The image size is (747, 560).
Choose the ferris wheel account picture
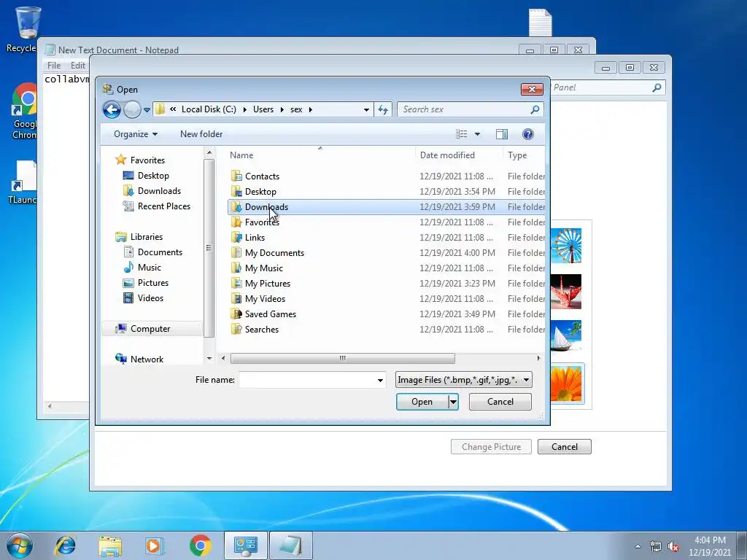pyautogui.click(x=566, y=246)
